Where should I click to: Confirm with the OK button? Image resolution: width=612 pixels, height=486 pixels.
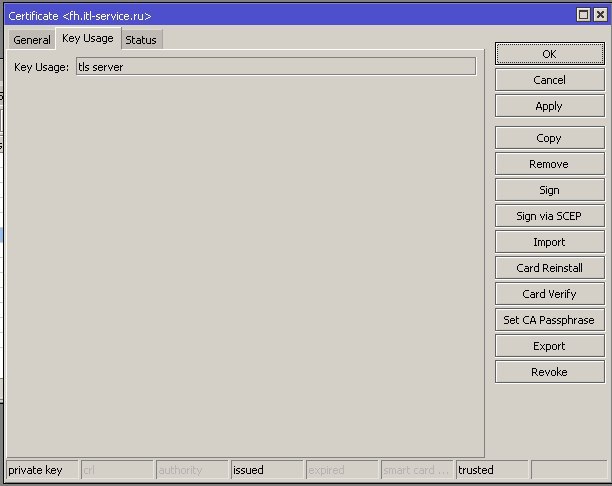click(x=550, y=54)
